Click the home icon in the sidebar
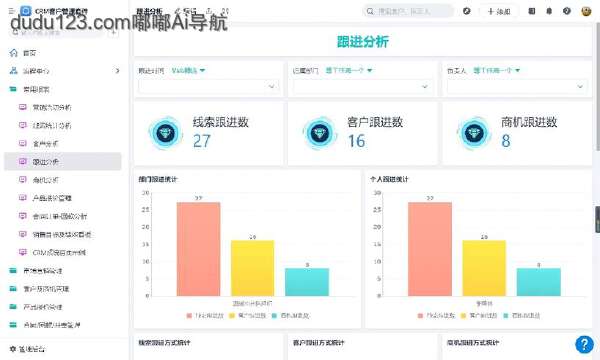 (14, 52)
